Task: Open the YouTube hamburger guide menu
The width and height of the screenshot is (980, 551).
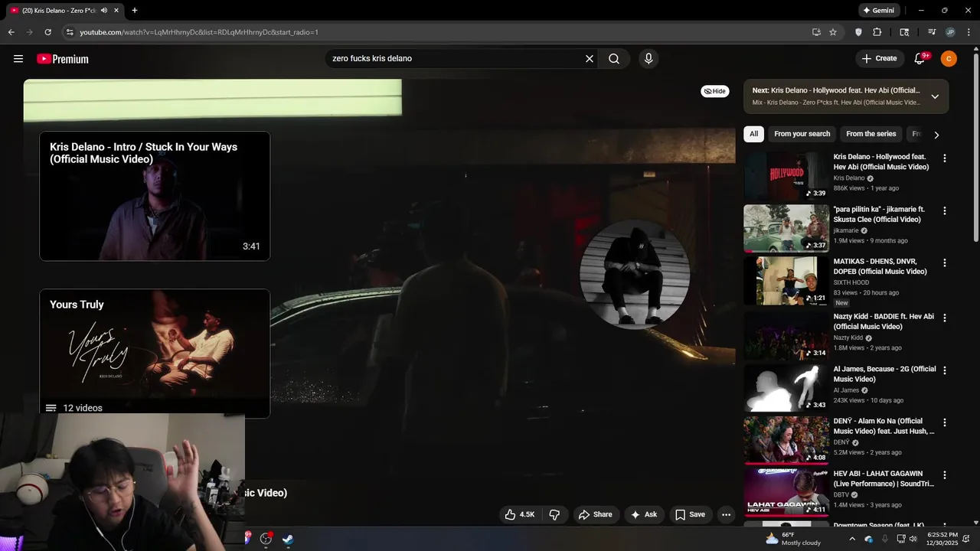Action: click(x=18, y=59)
